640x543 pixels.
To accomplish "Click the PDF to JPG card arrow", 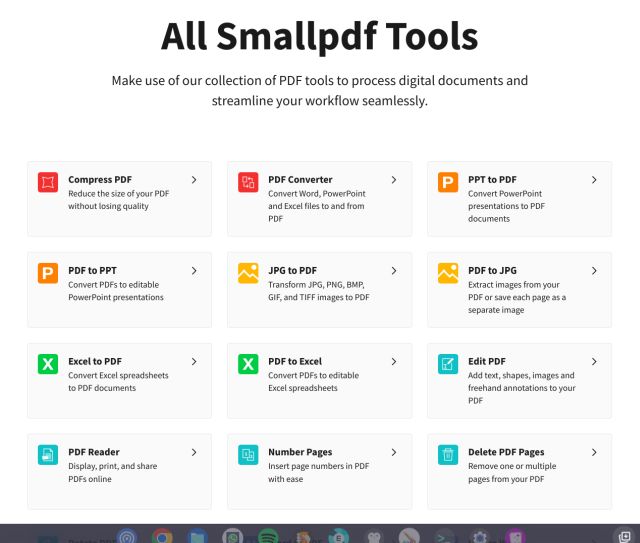I will point(594,271).
